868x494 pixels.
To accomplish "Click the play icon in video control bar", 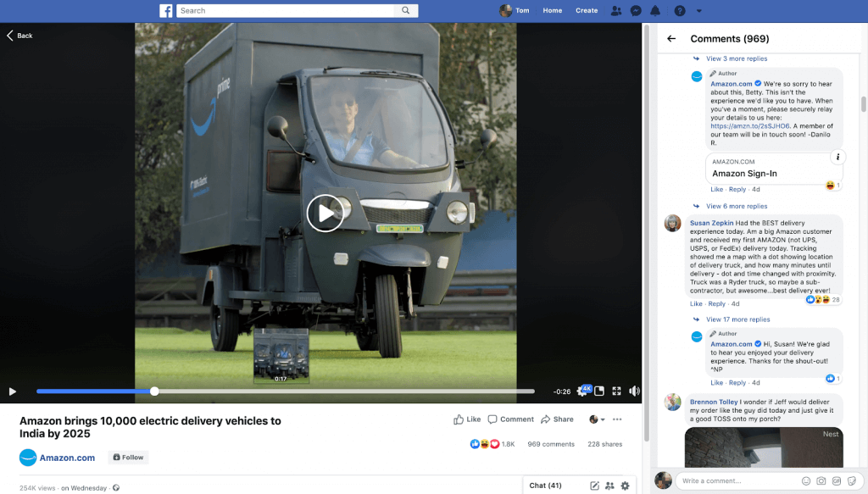I will [12, 391].
